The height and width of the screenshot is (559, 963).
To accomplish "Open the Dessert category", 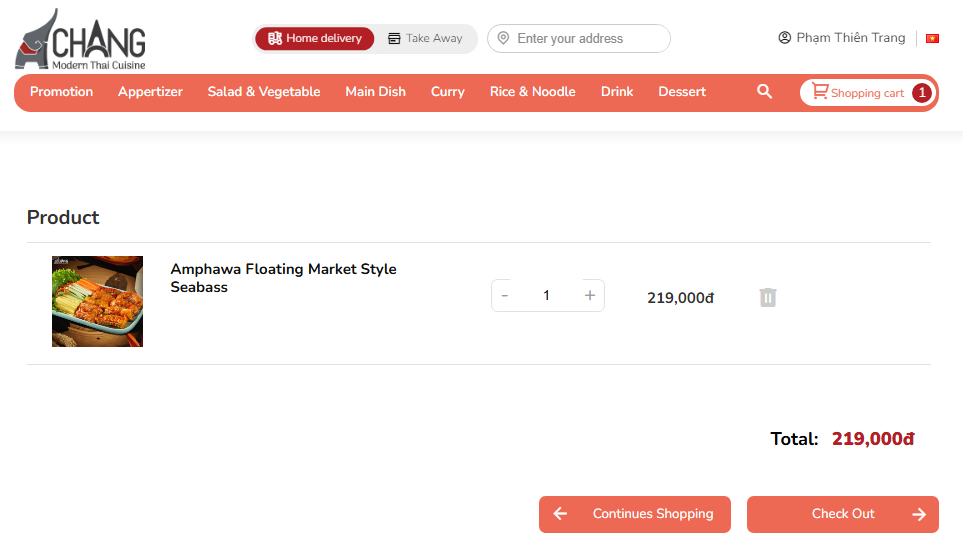I will pos(682,92).
